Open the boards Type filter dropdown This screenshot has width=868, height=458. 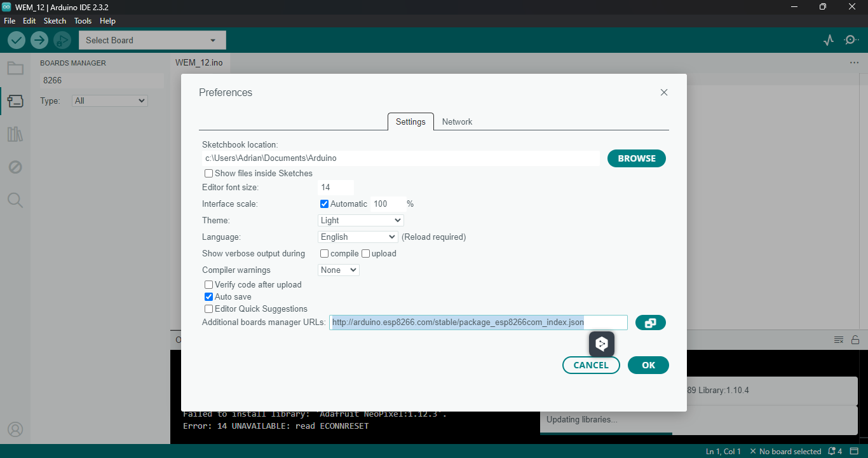coord(109,101)
